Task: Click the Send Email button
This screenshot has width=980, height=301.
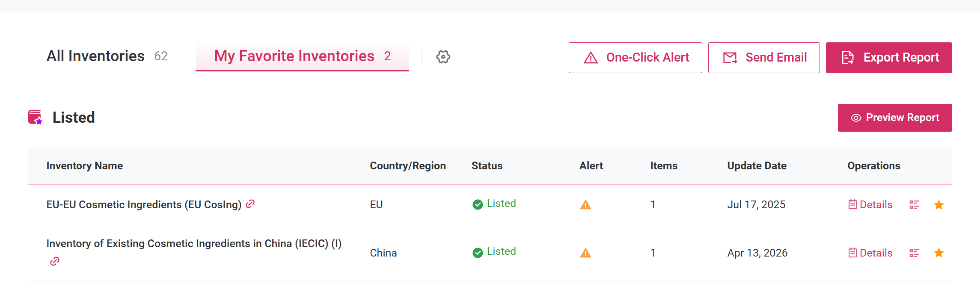Action: click(764, 58)
